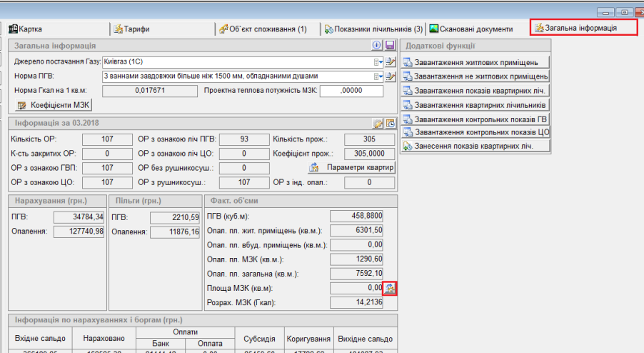The image size is (644, 353).
Task: Click the icon beside Площа МЗК field
Action: tap(390, 289)
